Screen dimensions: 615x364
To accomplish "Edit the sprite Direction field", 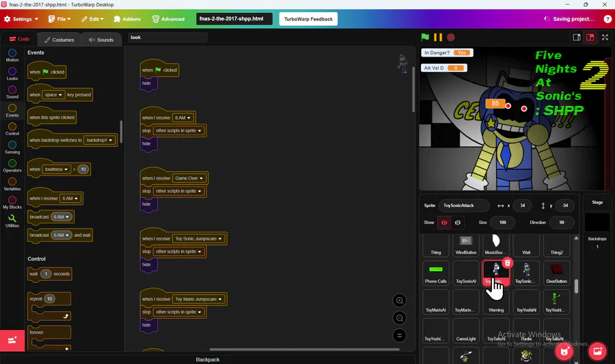I will (x=562, y=222).
